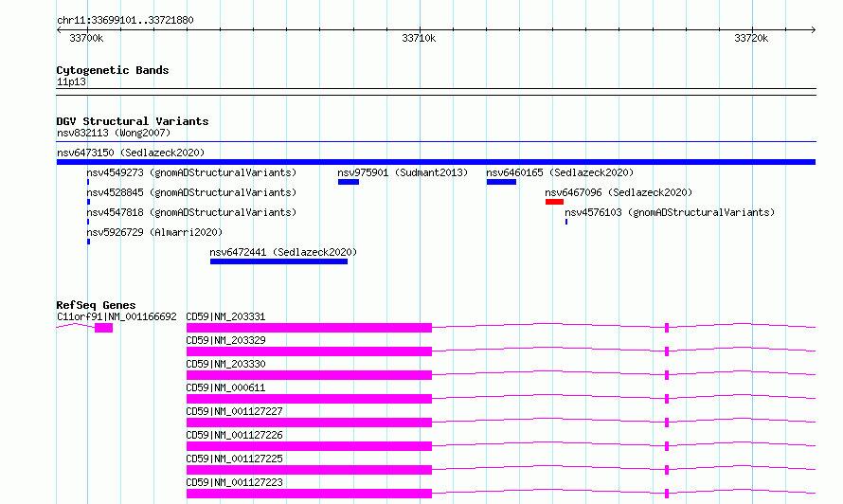Click the nsv6472441 (Sedlazeck2020) label
This screenshot has width=843, height=504.
pos(283,252)
